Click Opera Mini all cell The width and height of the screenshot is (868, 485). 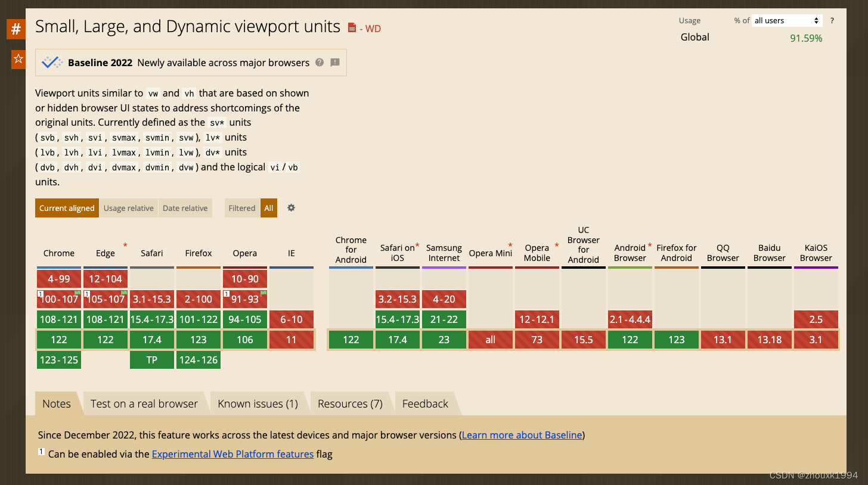pyautogui.click(x=491, y=340)
